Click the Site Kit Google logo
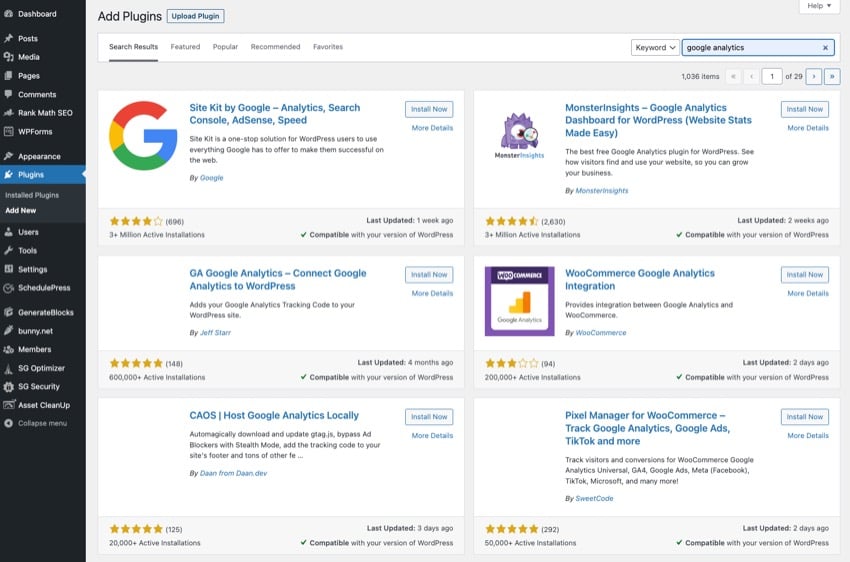The width and height of the screenshot is (850, 562). (x=143, y=135)
